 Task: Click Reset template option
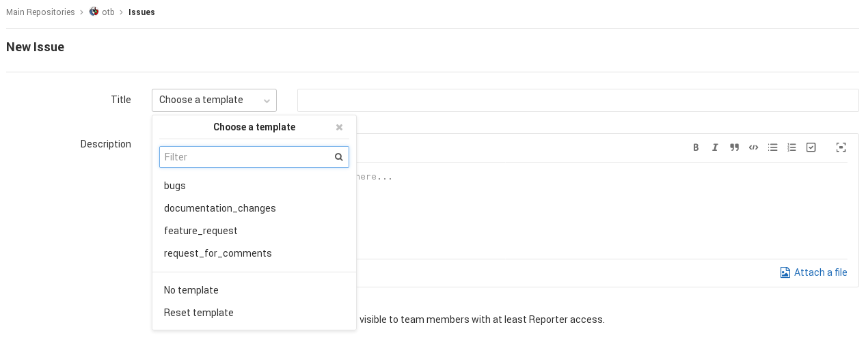(198, 313)
